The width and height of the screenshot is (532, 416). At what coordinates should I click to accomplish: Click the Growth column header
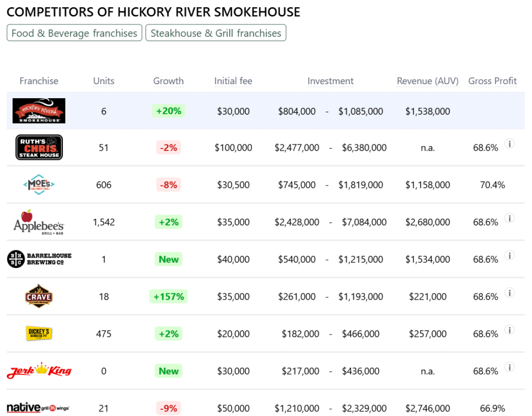(x=168, y=81)
